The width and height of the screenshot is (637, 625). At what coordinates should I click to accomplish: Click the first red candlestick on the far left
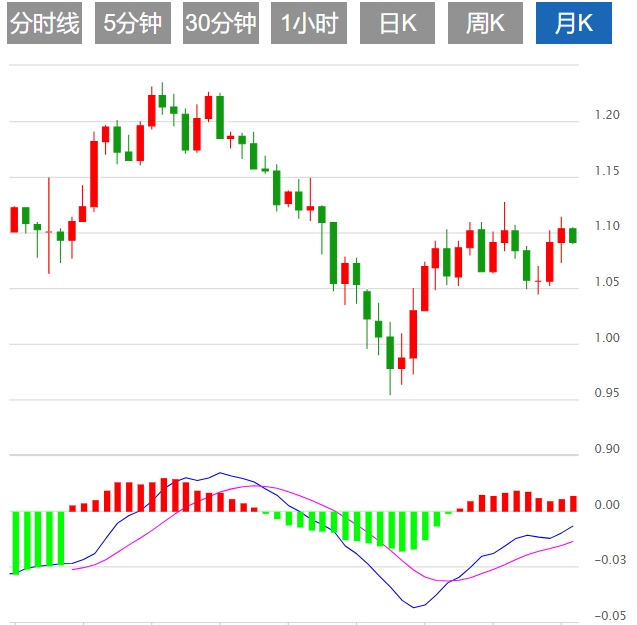click(14, 219)
